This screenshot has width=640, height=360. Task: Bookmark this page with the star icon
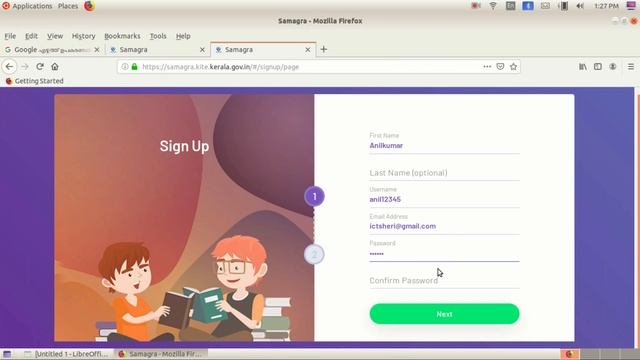pos(513,67)
